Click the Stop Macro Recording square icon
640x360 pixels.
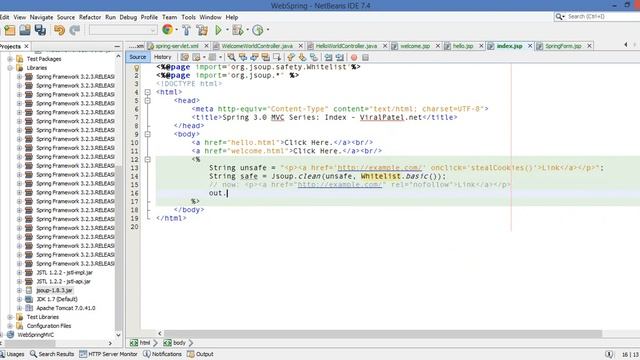[x=365, y=58]
